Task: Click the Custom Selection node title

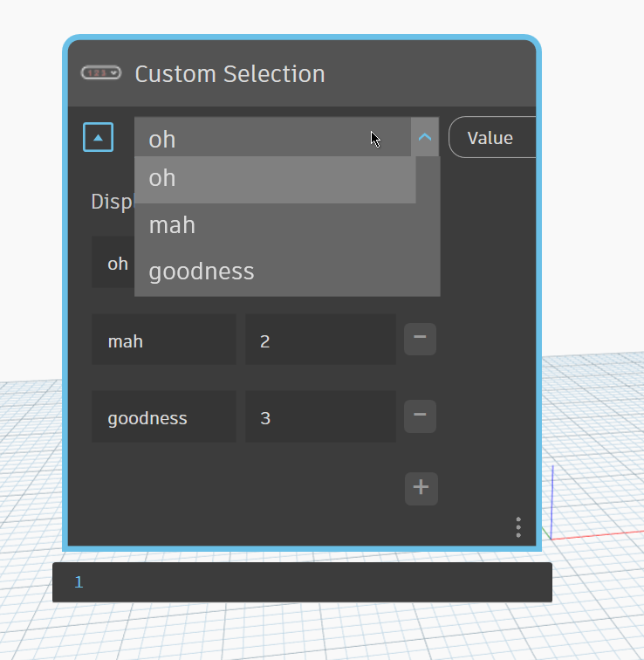Action: [x=230, y=74]
